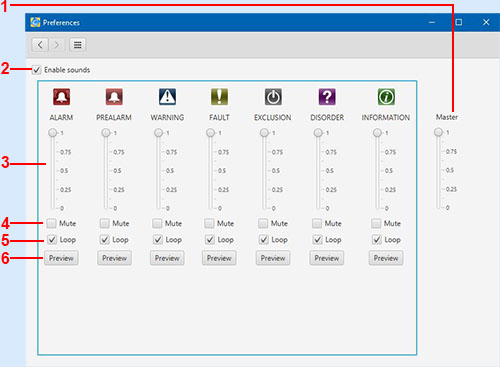Mute the INFORMATION sound
This screenshot has width=500, height=367.
(376, 223)
